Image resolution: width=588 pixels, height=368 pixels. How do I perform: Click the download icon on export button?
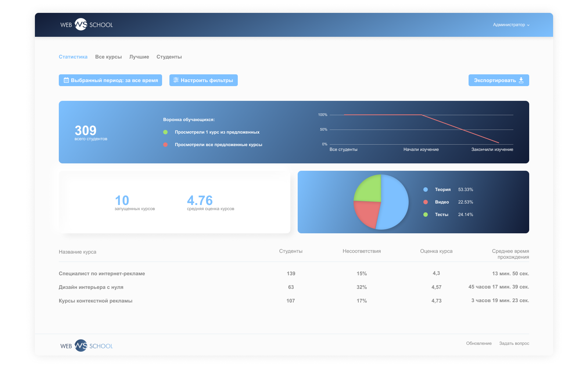click(521, 80)
